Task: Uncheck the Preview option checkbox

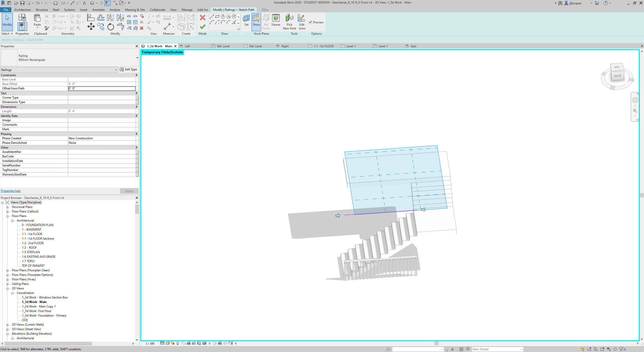Action: 311,22
